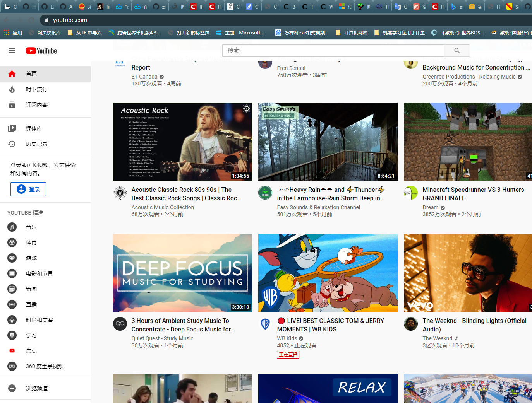Open the Heavy Rain and Thunder video title

pyautogui.click(x=331, y=194)
